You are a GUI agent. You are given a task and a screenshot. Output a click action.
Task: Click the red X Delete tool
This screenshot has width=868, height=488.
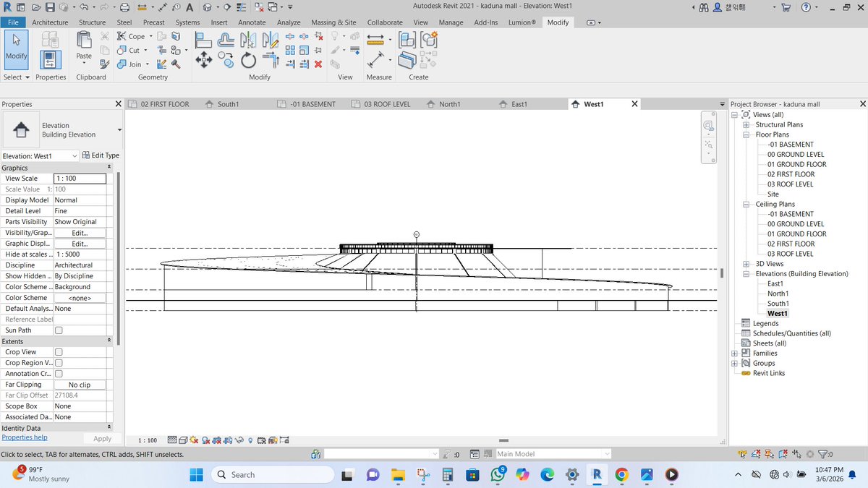pos(318,64)
